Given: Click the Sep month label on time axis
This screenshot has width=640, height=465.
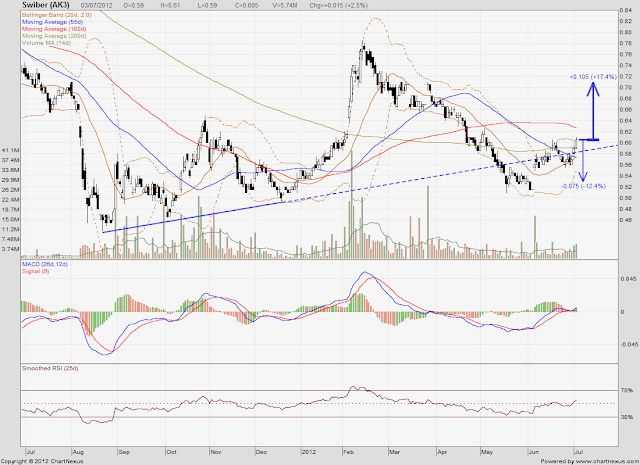Looking at the screenshot, I should [x=124, y=452].
